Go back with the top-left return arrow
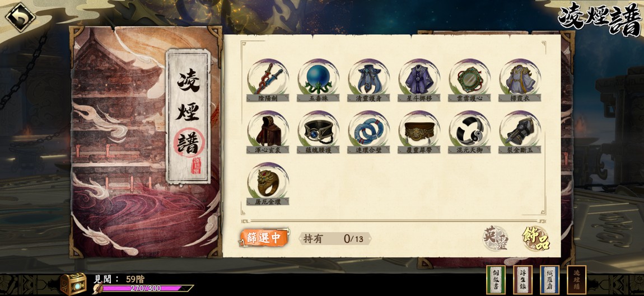Screen dimensions: 644x296 20,17
